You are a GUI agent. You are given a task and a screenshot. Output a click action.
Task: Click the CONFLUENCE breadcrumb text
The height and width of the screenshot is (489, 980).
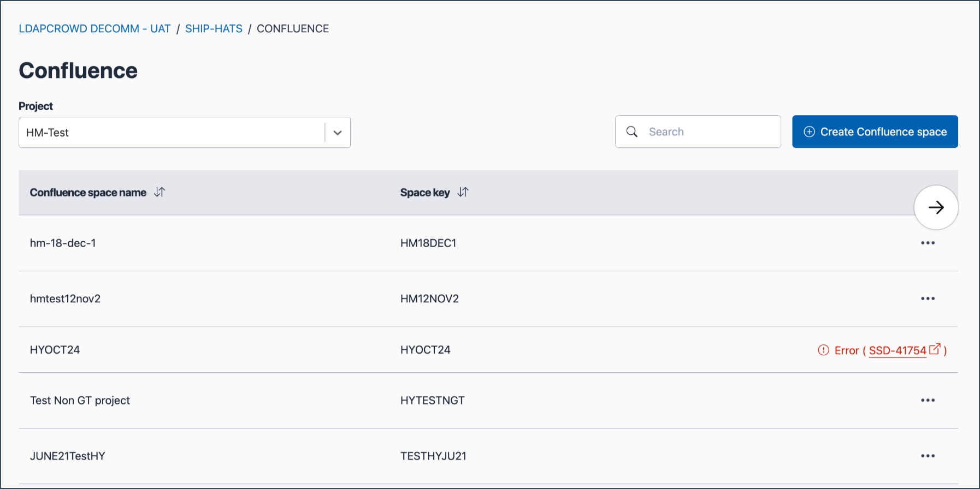click(x=293, y=29)
